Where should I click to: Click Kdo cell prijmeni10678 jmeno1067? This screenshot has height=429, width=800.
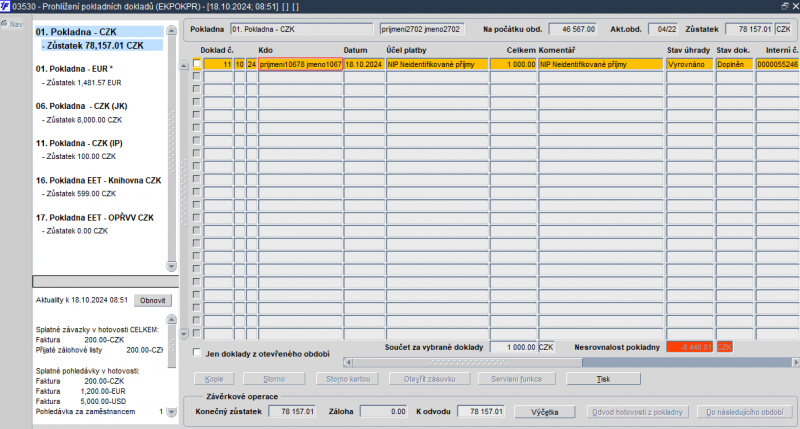click(x=301, y=64)
